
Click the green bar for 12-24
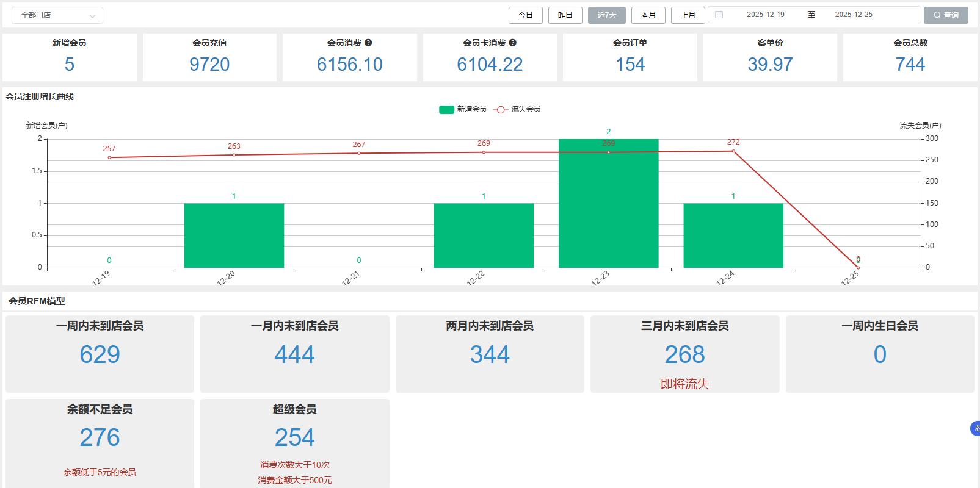tap(733, 235)
